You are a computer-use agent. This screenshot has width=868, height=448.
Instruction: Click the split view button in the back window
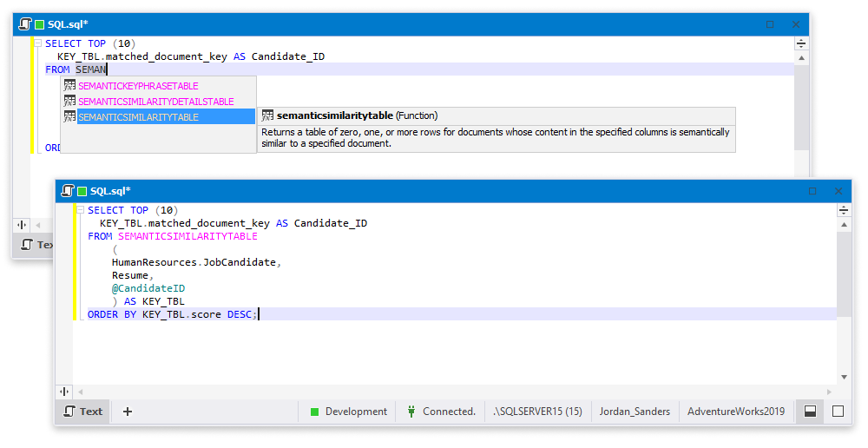point(801,43)
